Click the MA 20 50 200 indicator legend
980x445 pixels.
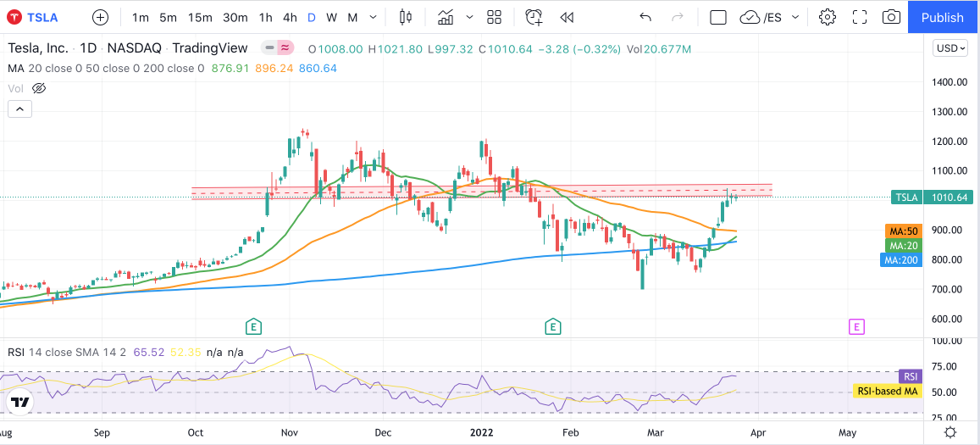[x=106, y=68]
